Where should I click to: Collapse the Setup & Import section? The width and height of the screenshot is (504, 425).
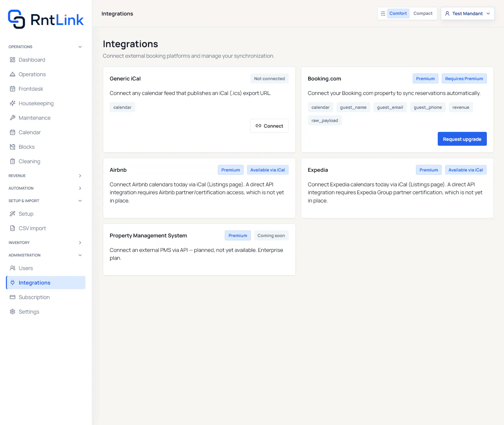[x=45, y=201]
